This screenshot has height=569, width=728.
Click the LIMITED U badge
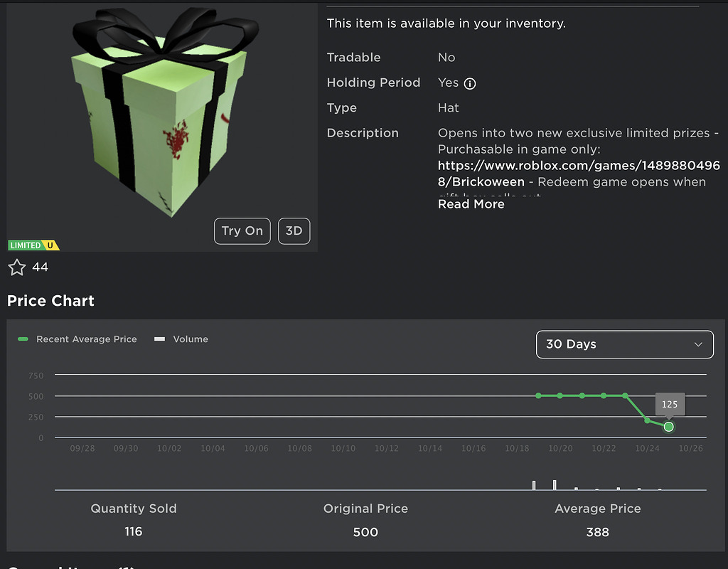[x=33, y=245]
